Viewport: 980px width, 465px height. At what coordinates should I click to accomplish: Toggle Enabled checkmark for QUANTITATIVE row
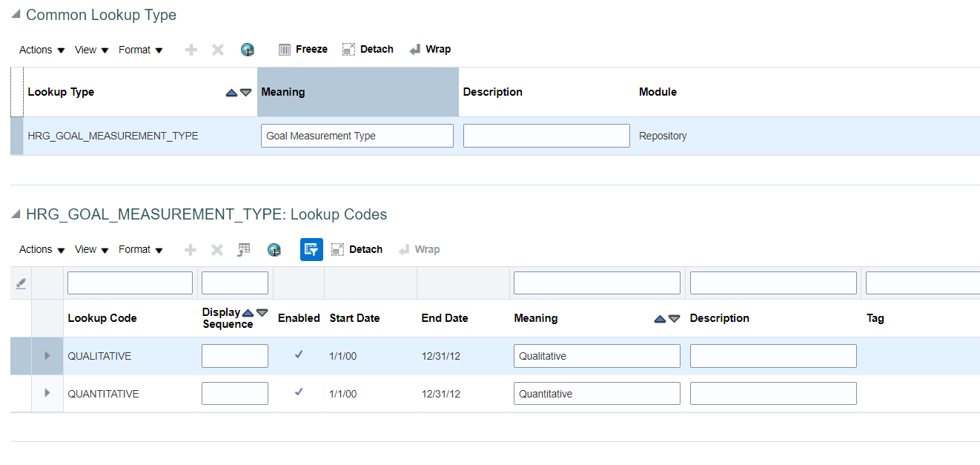298,393
